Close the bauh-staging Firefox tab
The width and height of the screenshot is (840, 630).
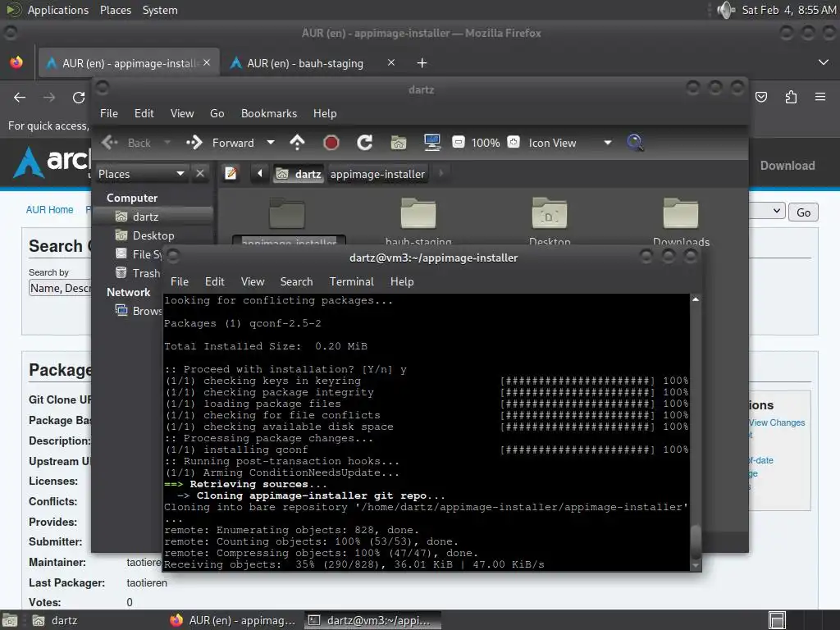click(391, 62)
